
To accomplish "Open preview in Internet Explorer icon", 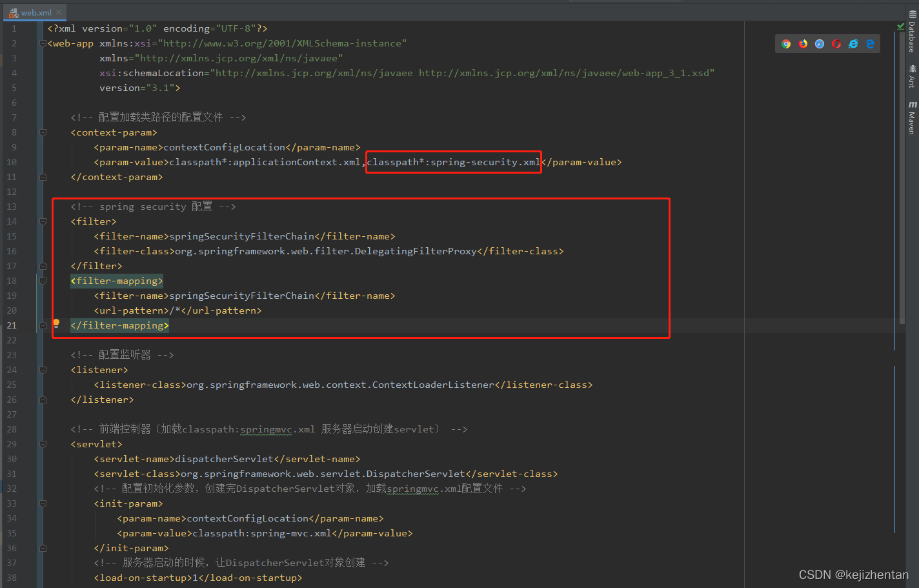I will click(x=853, y=44).
